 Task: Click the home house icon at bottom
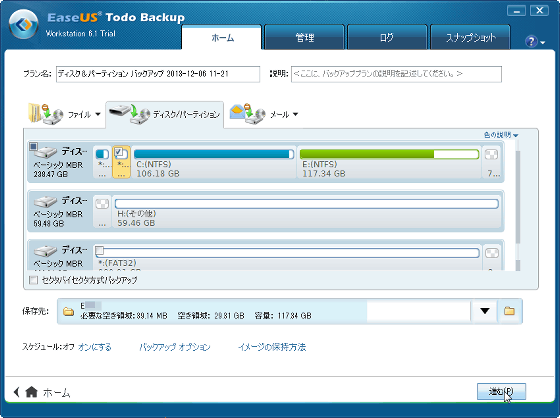(x=31, y=392)
